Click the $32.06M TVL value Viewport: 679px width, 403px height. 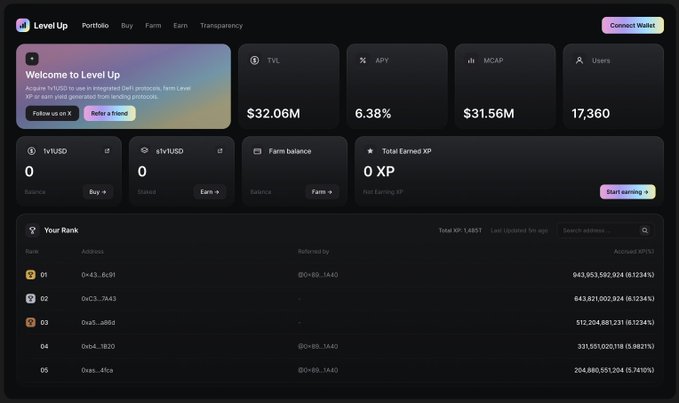pos(273,113)
